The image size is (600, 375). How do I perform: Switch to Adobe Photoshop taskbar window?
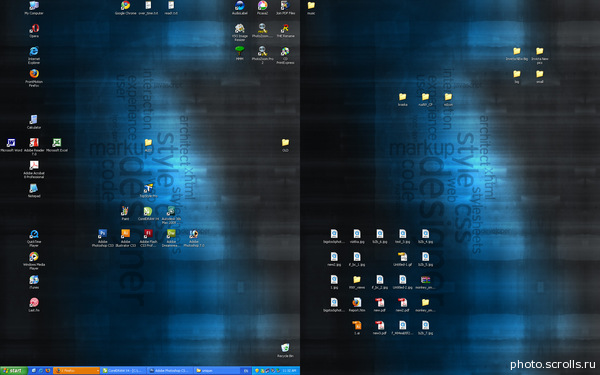click(170, 370)
